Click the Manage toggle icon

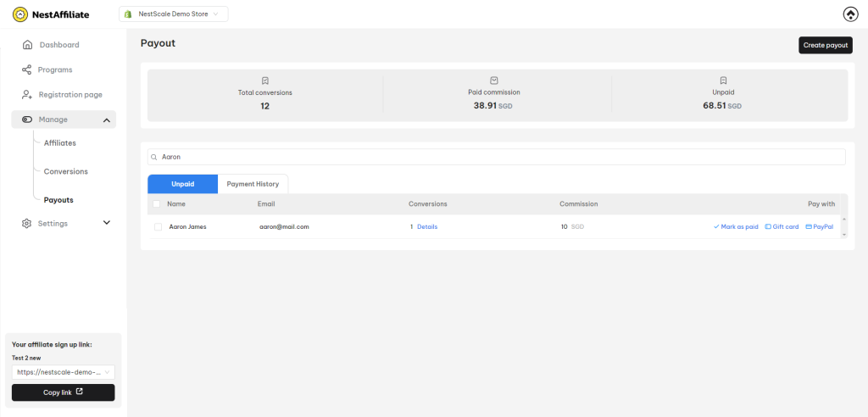26,120
